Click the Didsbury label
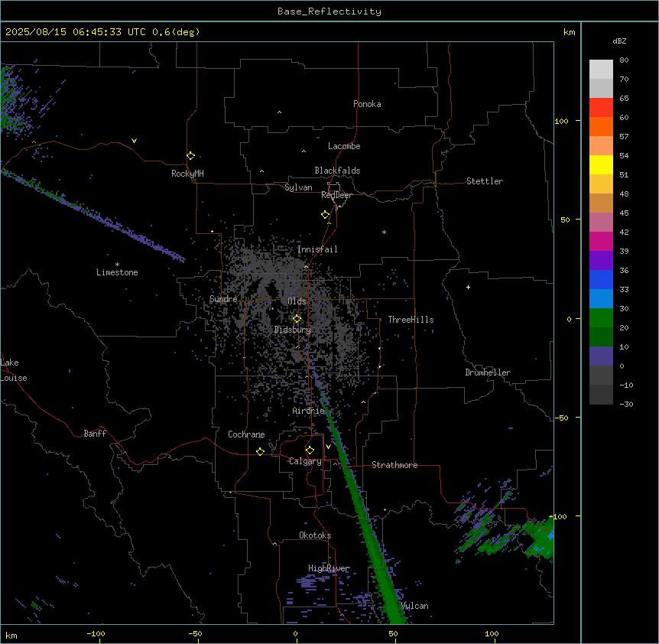 click(293, 330)
